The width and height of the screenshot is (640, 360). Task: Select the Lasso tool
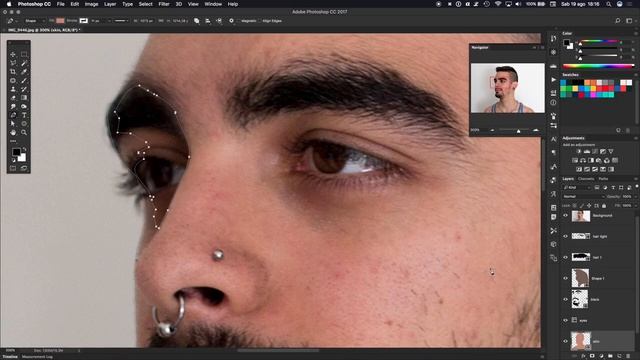(x=13, y=63)
